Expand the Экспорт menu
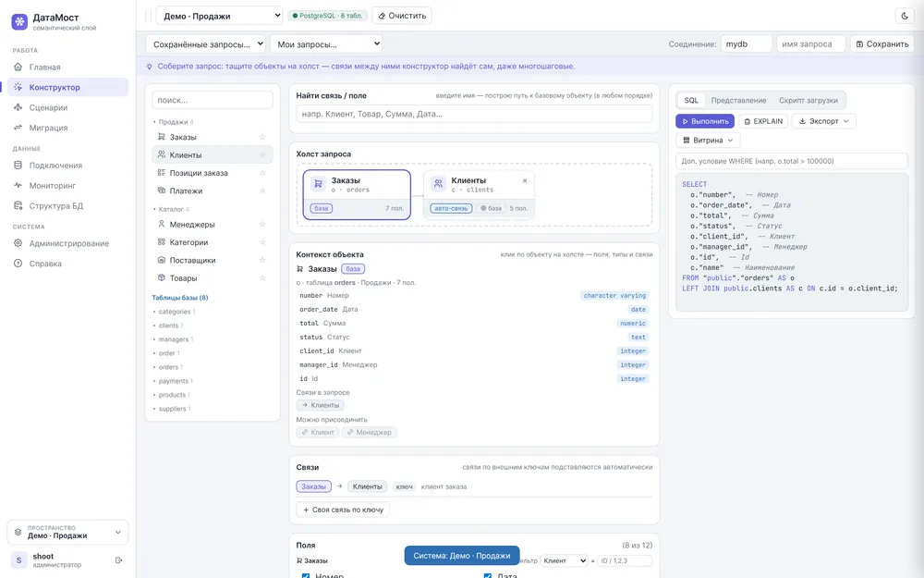This screenshot has width=924, height=578. point(823,121)
